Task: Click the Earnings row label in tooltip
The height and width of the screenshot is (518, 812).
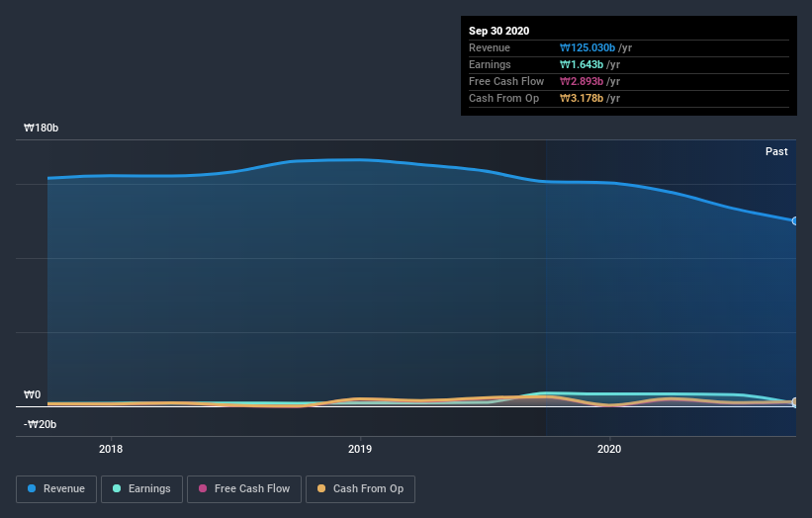Action: 490,64
